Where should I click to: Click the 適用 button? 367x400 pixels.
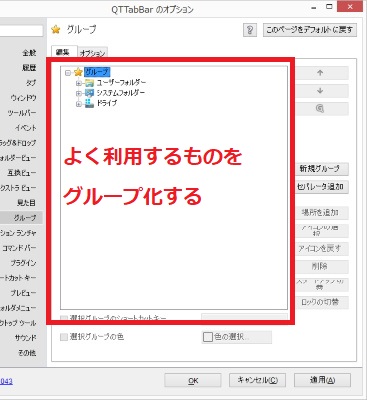[322, 380]
